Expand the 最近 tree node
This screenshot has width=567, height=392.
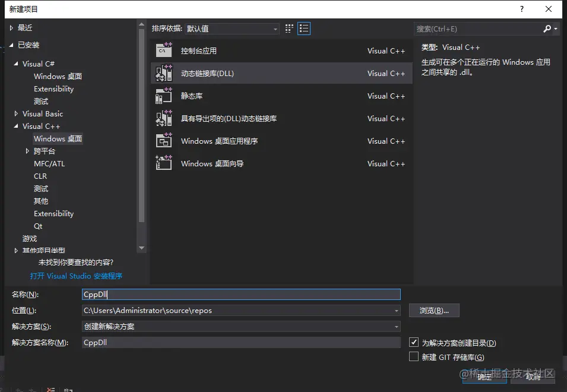click(x=11, y=27)
